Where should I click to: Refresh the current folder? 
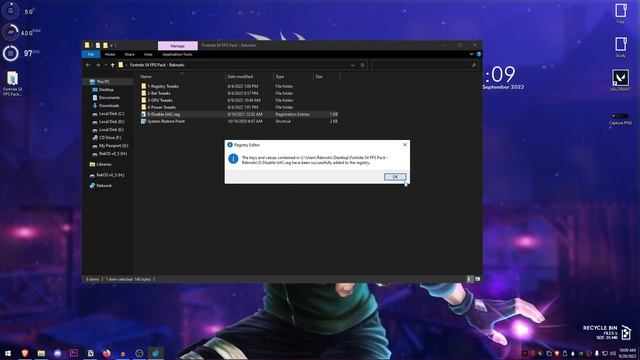(x=362, y=65)
